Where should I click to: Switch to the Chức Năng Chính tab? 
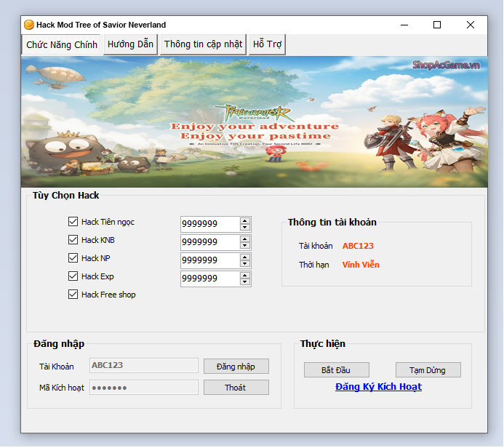(x=61, y=44)
